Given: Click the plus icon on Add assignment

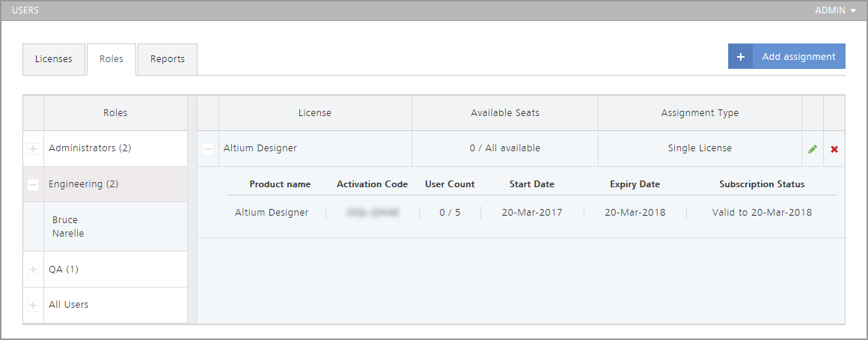Looking at the screenshot, I should (740, 57).
